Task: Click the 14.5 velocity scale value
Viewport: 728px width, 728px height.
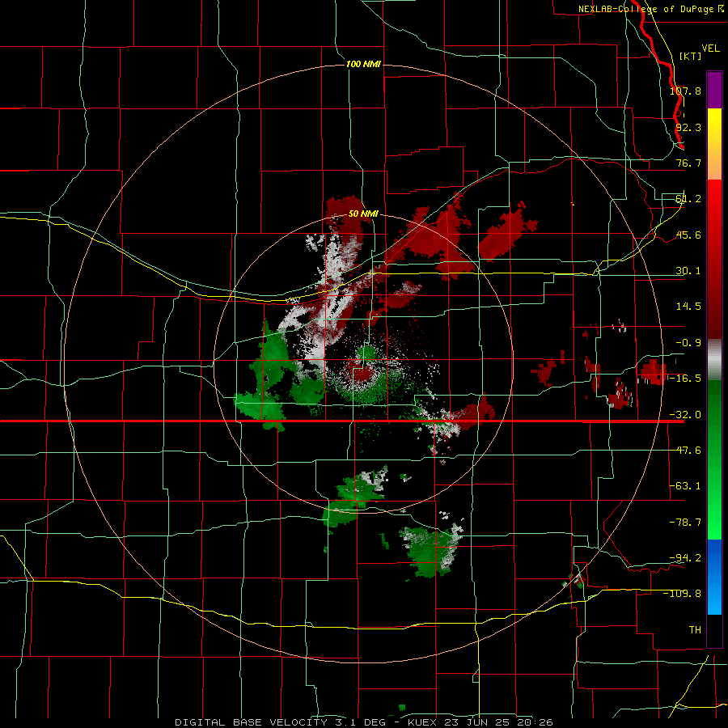Action: point(688,307)
